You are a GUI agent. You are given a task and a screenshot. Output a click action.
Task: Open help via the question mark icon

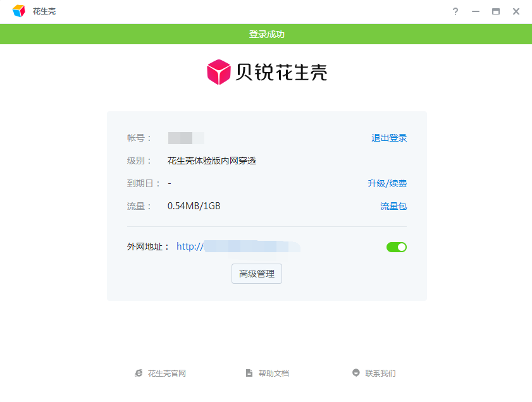455,11
